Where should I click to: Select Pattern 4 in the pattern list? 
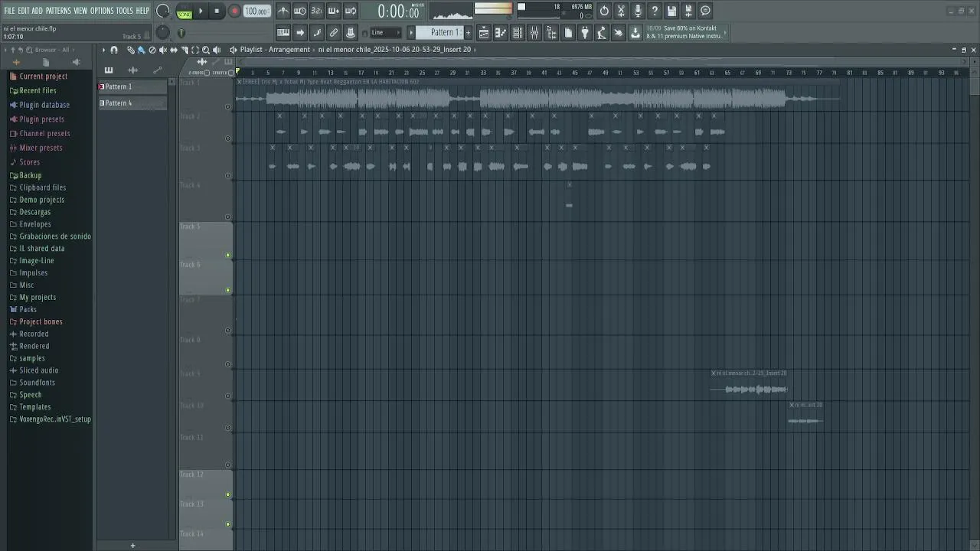(132, 103)
